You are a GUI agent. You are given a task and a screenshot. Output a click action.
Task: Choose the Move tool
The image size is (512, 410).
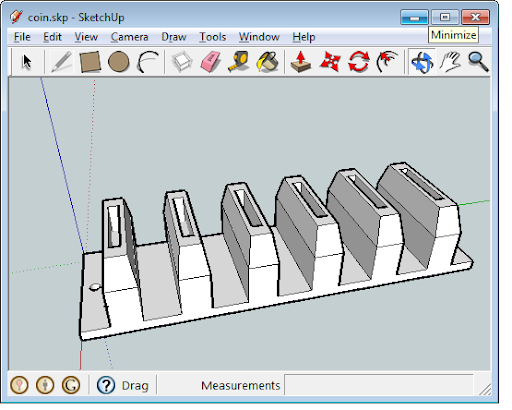pos(330,62)
